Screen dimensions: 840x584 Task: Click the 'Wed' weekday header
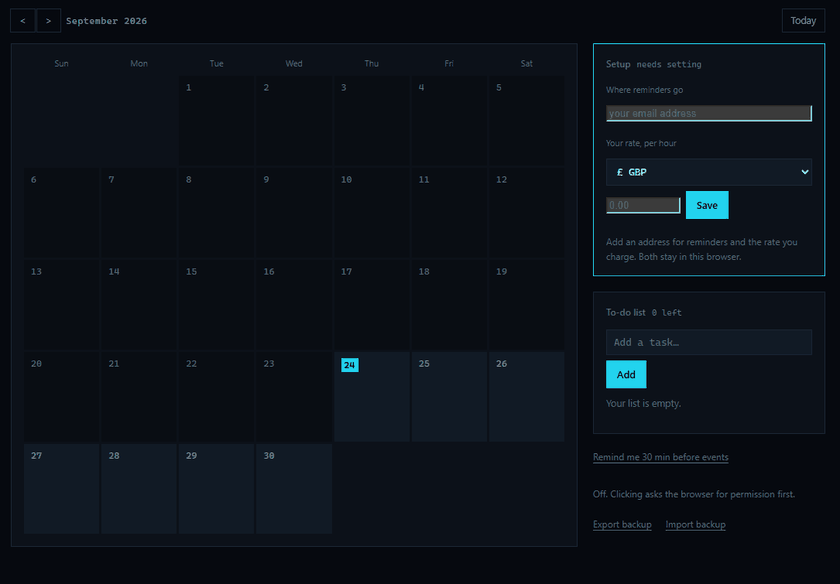click(294, 63)
